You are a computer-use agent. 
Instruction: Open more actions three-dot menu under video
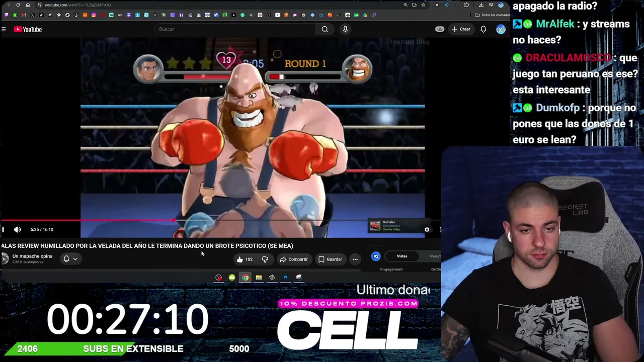click(x=355, y=259)
